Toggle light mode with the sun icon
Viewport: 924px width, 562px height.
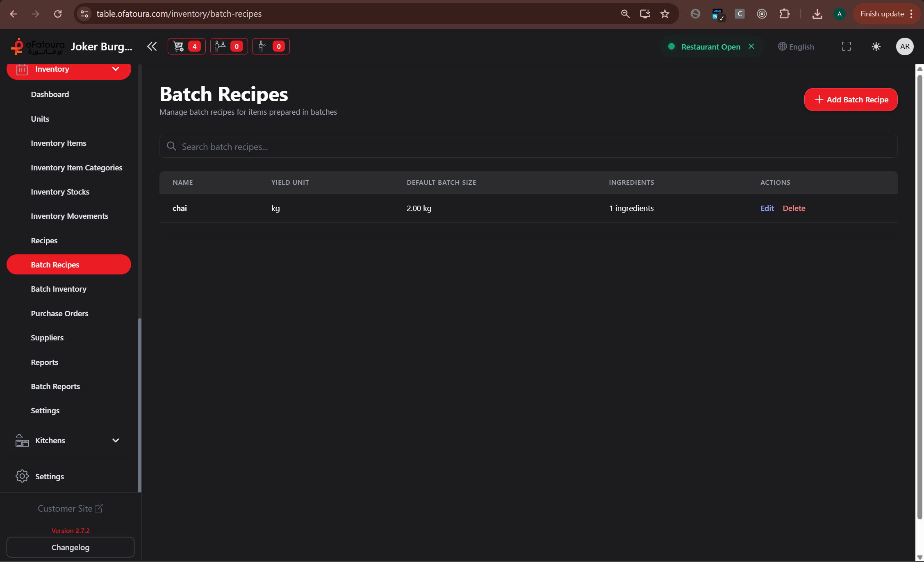(x=876, y=46)
